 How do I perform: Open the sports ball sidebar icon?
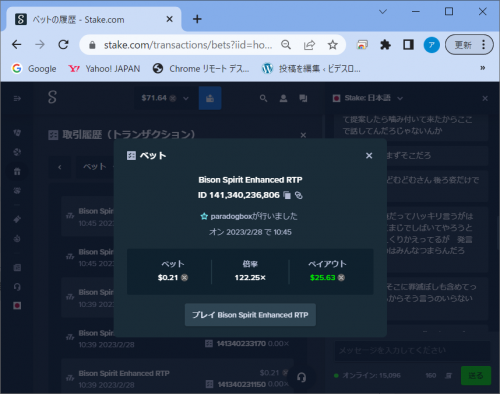click(17, 152)
